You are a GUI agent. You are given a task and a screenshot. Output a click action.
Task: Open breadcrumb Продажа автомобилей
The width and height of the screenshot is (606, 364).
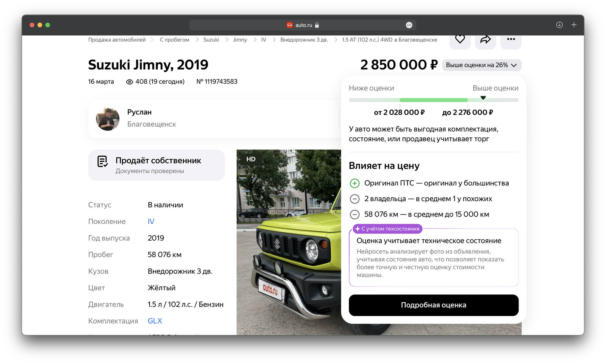[117, 40]
